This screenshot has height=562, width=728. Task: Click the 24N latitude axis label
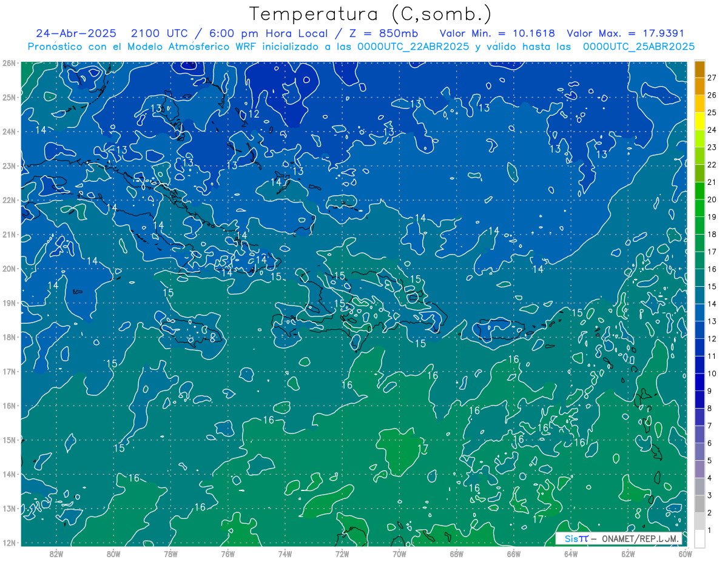[x=8, y=132]
